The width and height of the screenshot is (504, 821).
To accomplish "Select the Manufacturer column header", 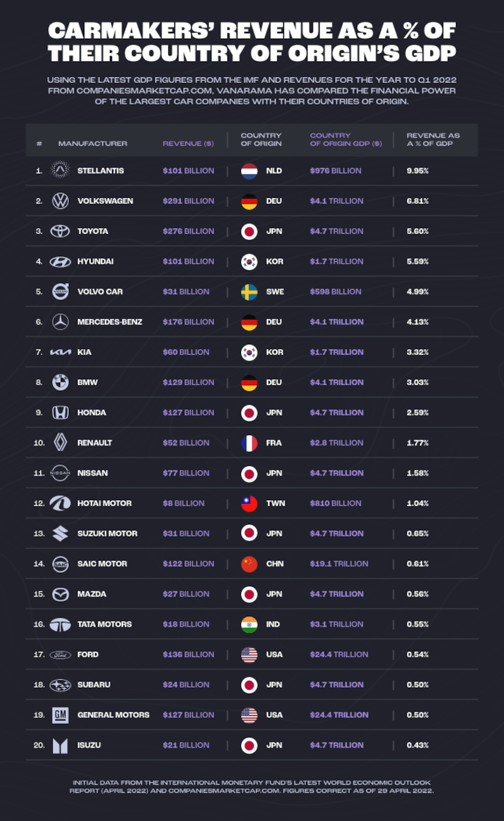I will [93, 143].
